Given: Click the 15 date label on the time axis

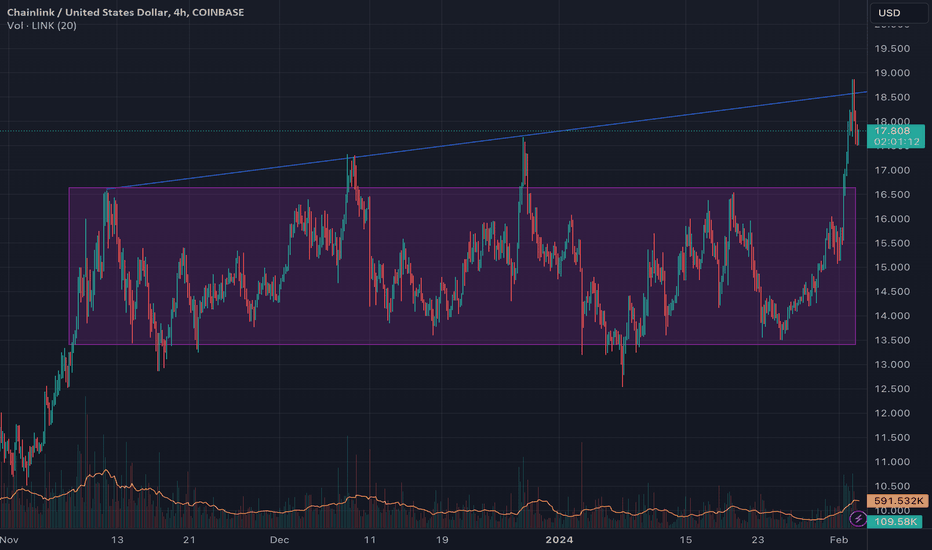Looking at the screenshot, I should pyautogui.click(x=686, y=540).
